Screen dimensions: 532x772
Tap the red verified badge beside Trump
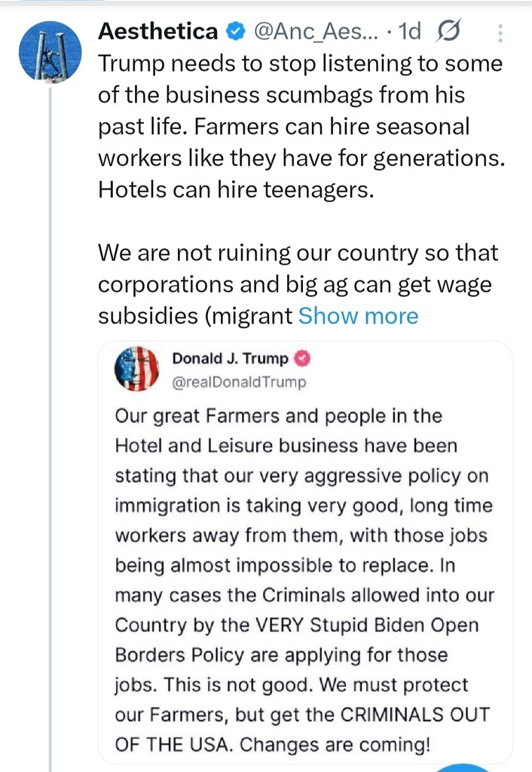(x=303, y=358)
